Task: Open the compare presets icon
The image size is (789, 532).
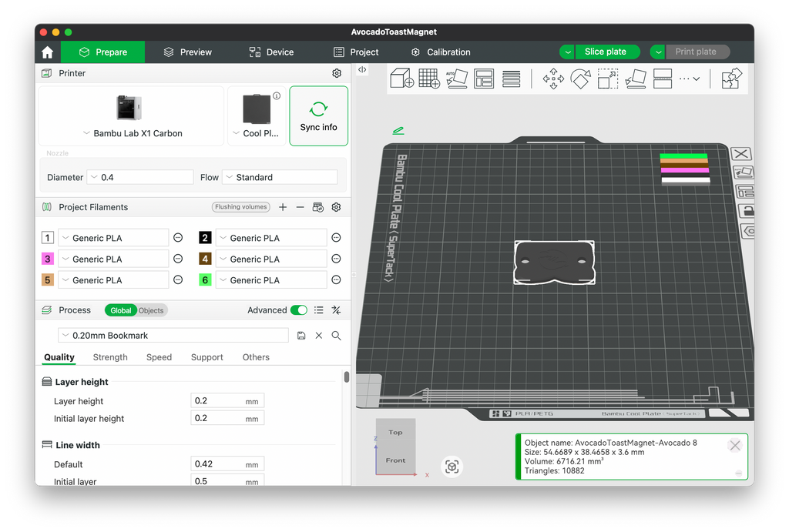Action: [336, 310]
